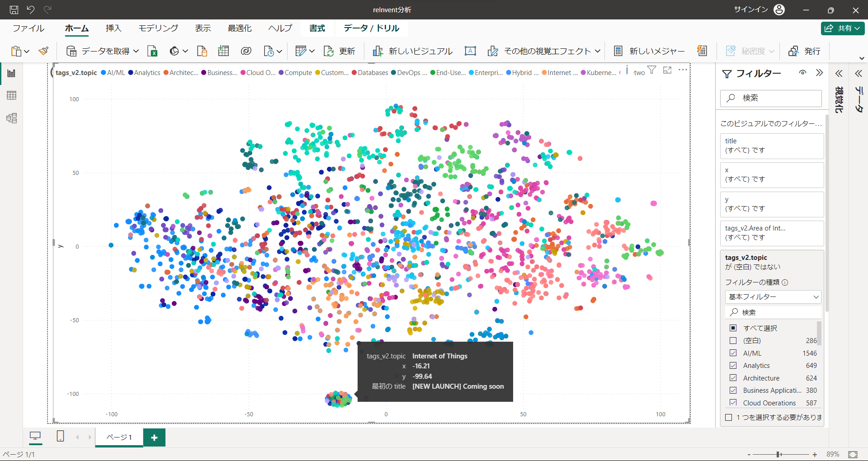Toggle the Filters pane eye visibility icon
The height and width of the screenshot is (461, 868).
[x=802, y=73]
